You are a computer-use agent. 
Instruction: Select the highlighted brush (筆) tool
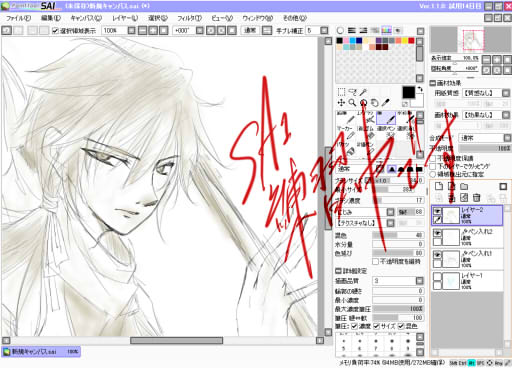(386, 118)
